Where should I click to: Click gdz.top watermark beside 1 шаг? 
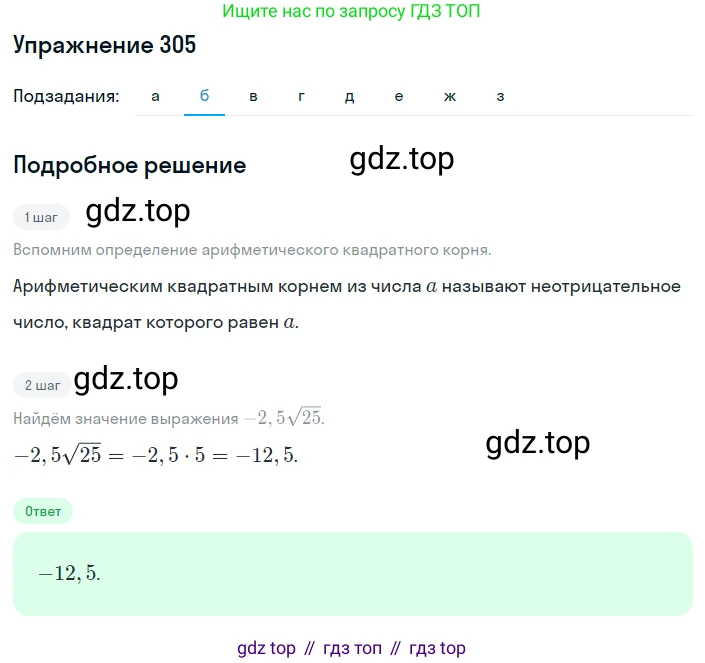[x=138, y=211]
